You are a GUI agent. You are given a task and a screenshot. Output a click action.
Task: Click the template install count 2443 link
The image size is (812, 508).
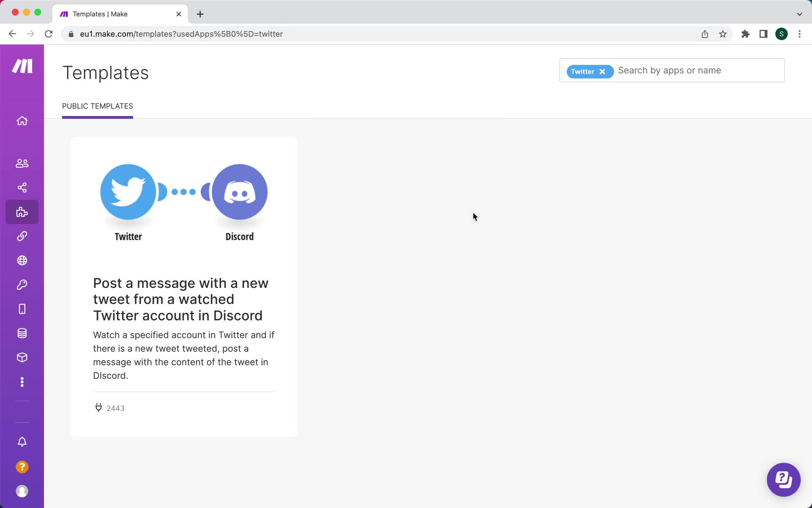109,408
